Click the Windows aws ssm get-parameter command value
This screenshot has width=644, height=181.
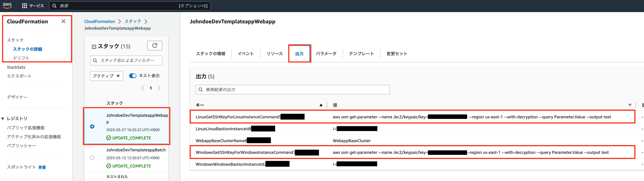point(471,152)
